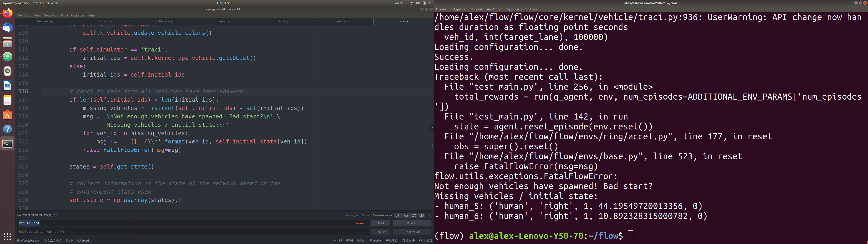Toggle match case Aa option
The height and width of the screenshot is (244, 868).
click(406, 215)
